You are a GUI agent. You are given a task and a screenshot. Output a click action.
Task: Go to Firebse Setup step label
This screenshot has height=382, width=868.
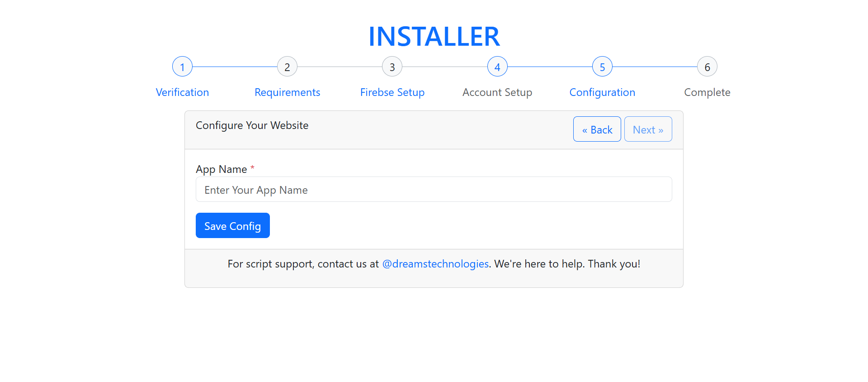tap(392, 92)
